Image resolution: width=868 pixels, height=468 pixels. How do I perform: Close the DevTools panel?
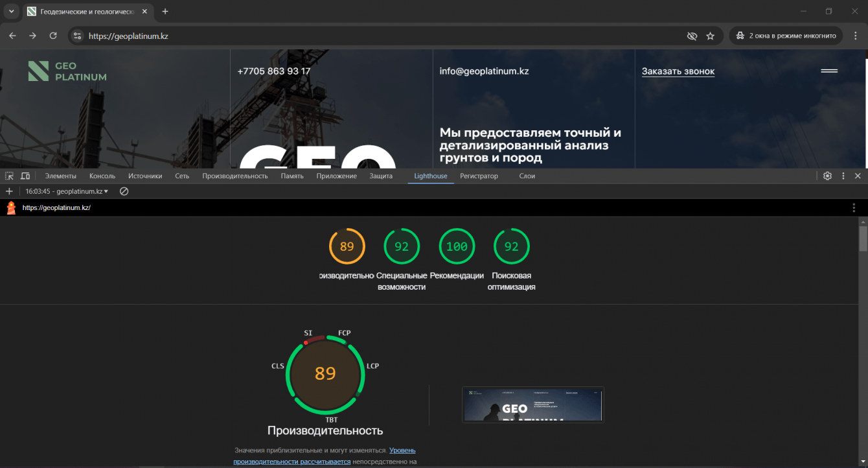(x=858, y=176)
